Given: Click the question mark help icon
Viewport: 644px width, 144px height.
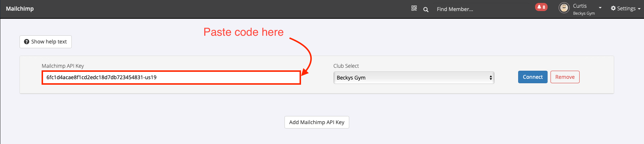Looking at the screenshot, I should pyautogui.click(x=26, y=42).
